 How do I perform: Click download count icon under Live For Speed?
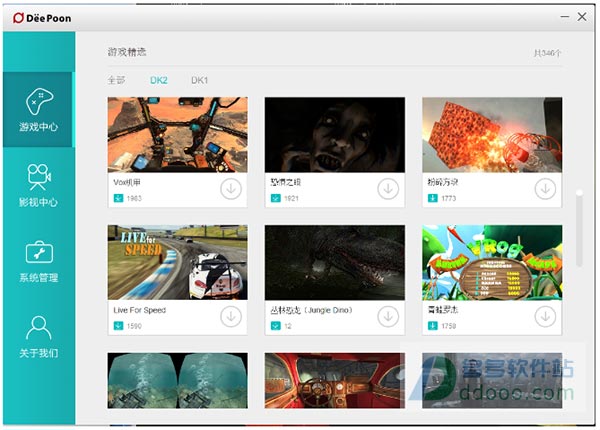click(x=118, y=326)
